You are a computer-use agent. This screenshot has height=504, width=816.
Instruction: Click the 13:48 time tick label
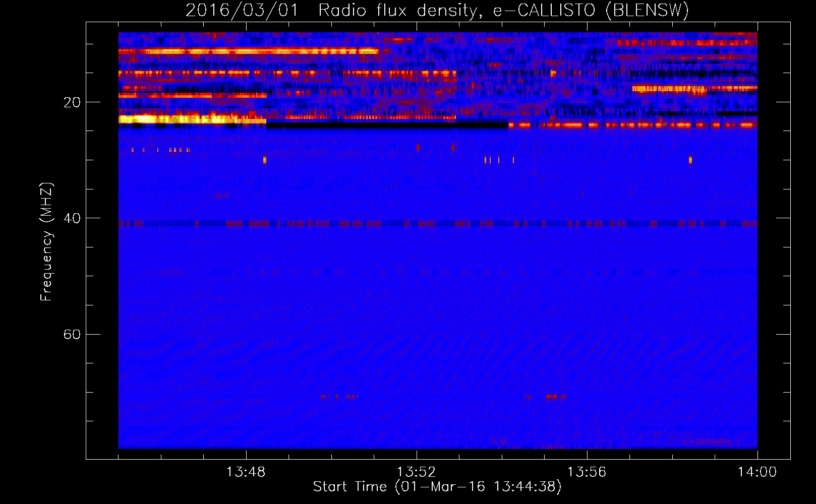[246, 472]
